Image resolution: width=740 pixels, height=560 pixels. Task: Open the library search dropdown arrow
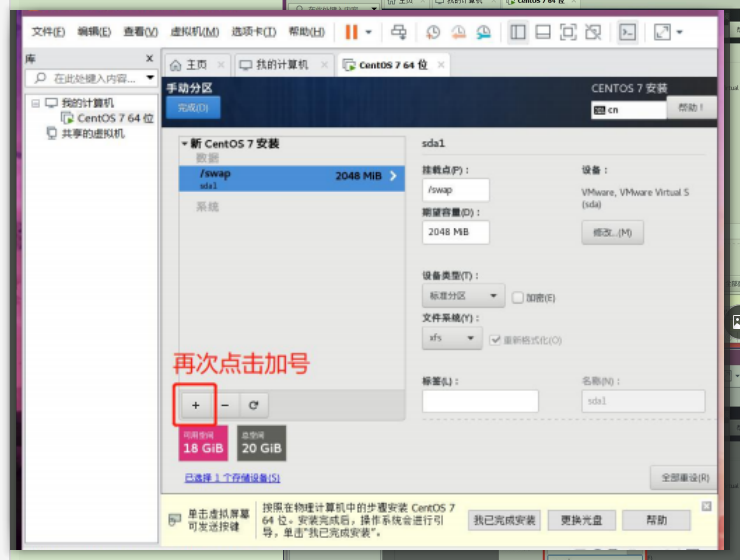point(151,78)
